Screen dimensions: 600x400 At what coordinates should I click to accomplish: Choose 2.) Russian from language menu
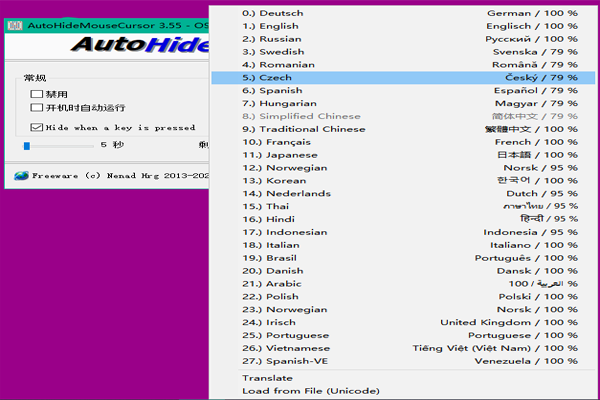(403, 39)
